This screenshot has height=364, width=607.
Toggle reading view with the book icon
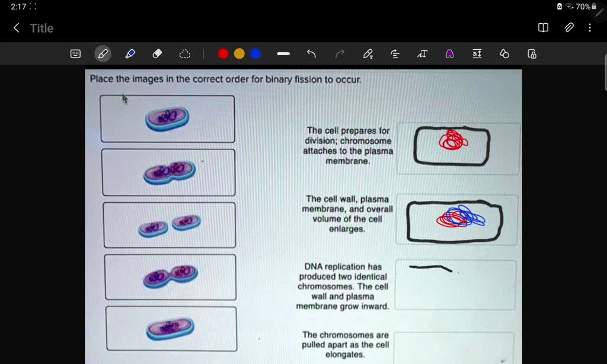[542, 27]
